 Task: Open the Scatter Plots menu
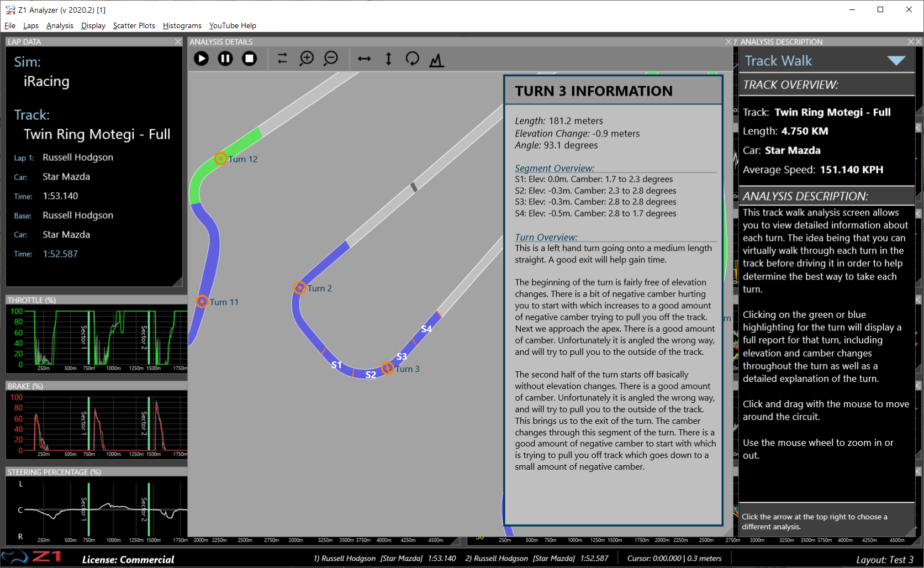point(134,25)
